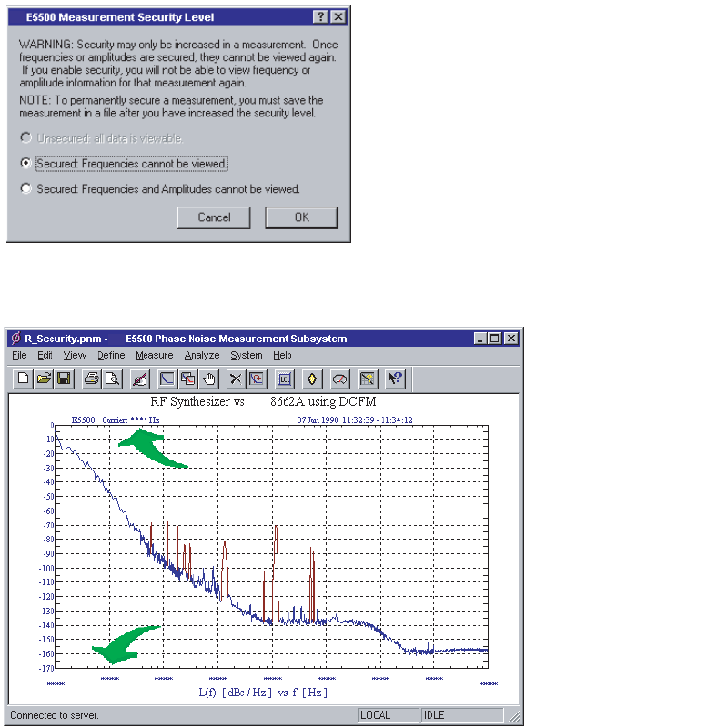
Task: Open the Edit menu
Action: (45, 355)
